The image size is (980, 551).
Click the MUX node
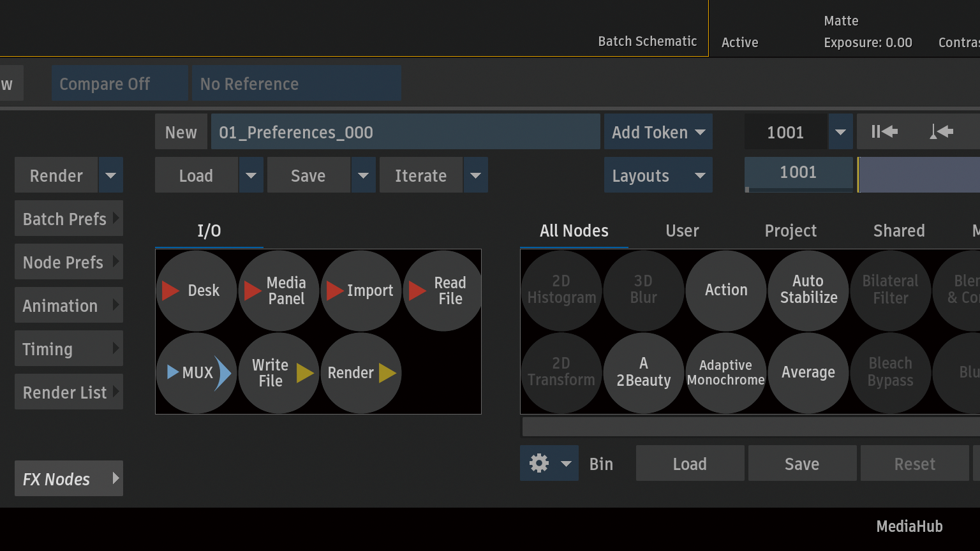click(196, 373)
